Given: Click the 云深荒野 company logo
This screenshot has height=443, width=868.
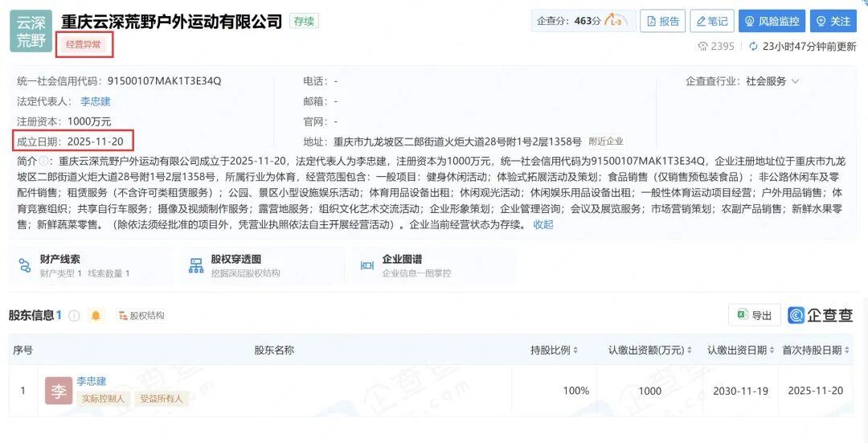Looking at the screenshot, I should click(31, 31).
